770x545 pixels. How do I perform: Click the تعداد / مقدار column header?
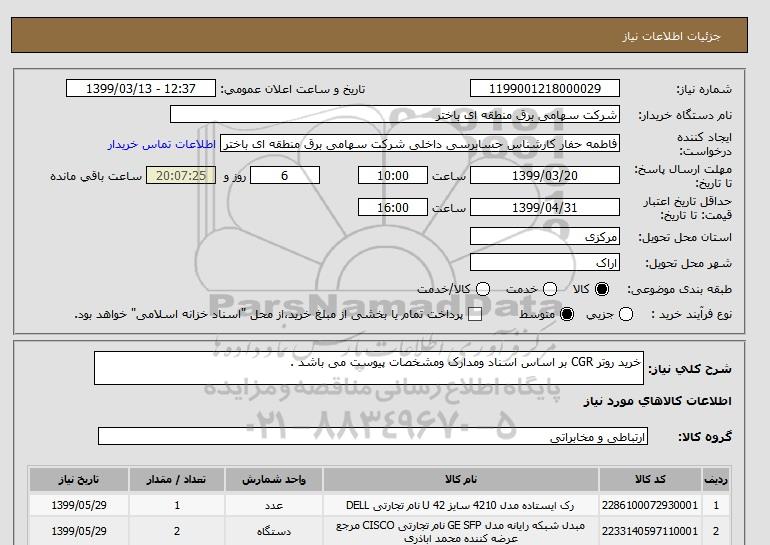tap(177, 479)
